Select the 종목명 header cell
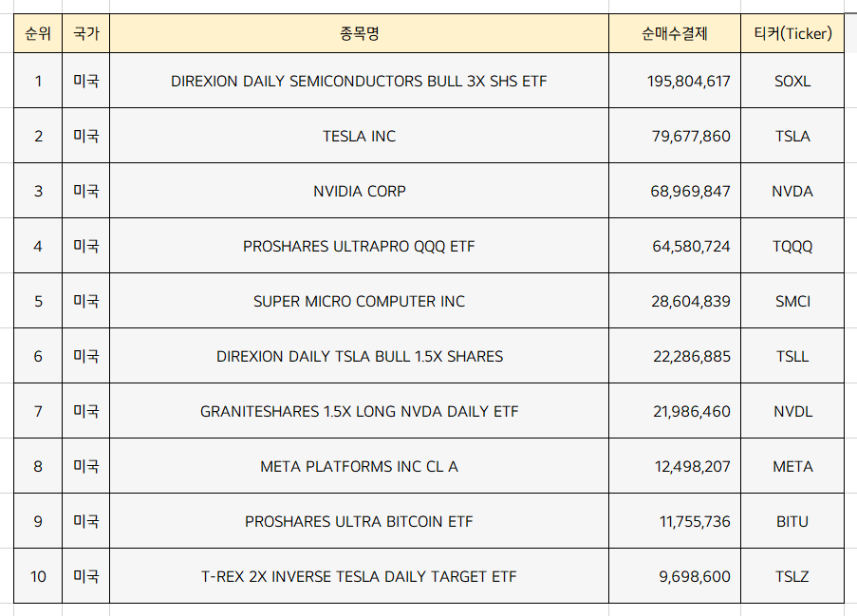The width and height of the screenshot is (857, 616). [359, 33]
